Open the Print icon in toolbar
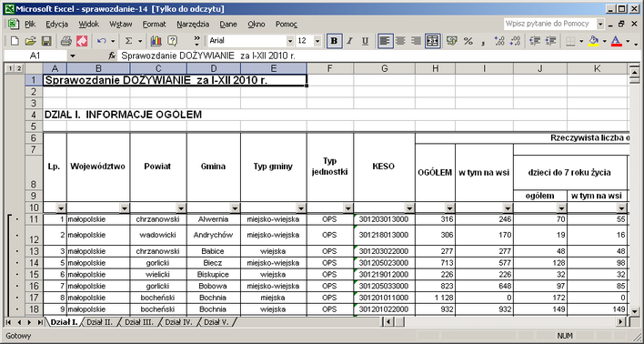Viewport: 644px width, 344px height. click(66, 41)
